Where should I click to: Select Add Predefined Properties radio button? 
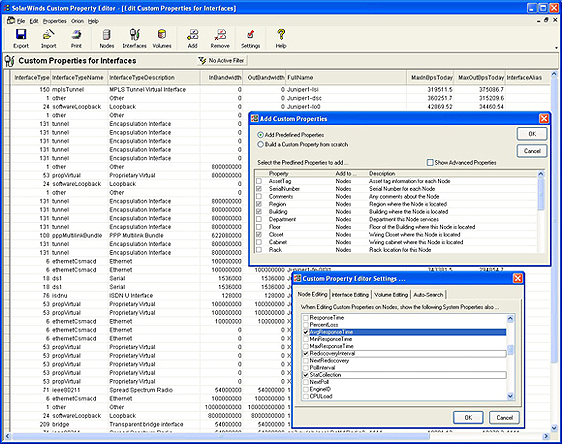261,135
